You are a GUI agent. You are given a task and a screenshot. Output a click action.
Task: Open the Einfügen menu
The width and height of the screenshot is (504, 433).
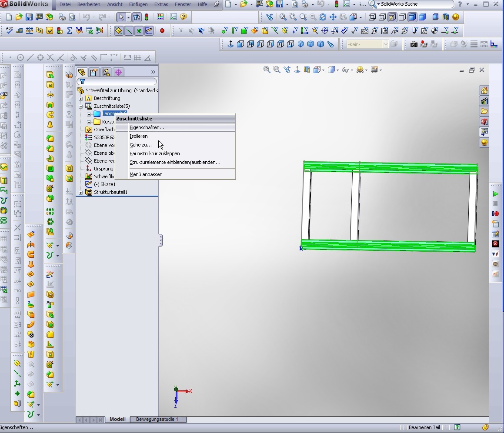(138, 4)
